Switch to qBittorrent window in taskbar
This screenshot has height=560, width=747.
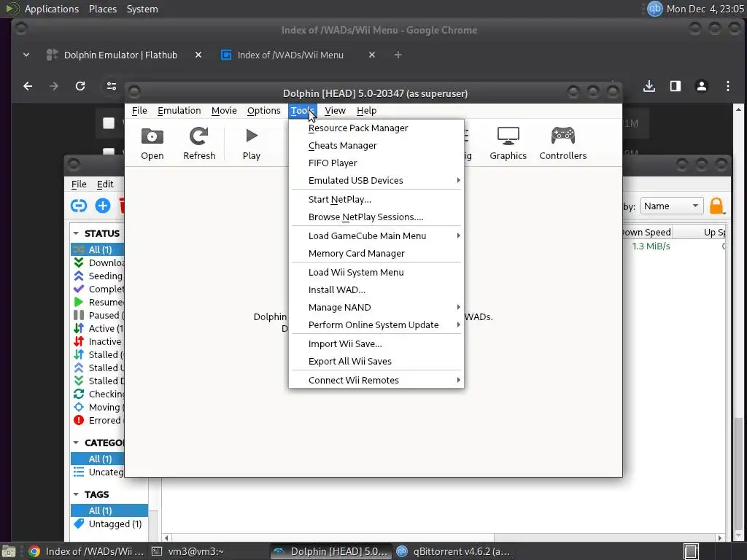[x=452, y=551]
